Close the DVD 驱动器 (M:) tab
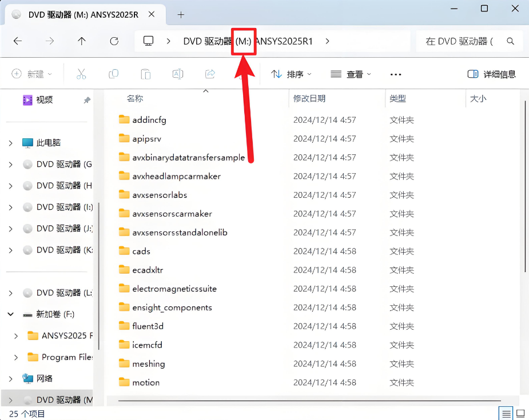 click(x=152, y=14)
